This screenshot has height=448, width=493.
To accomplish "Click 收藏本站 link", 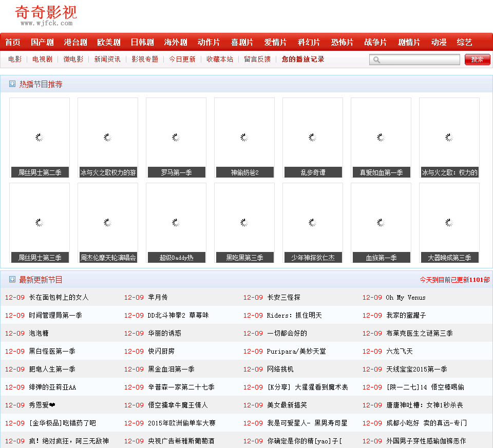I will tap(219, 59).
